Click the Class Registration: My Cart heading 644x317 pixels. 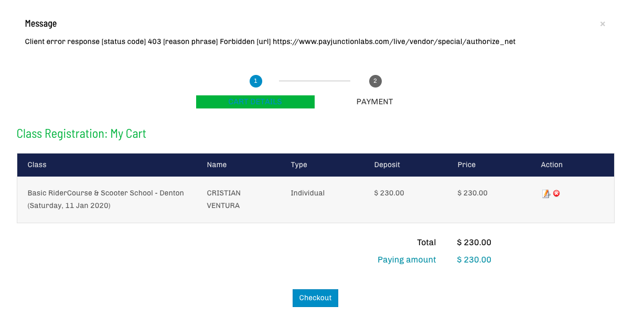[81, 134]
